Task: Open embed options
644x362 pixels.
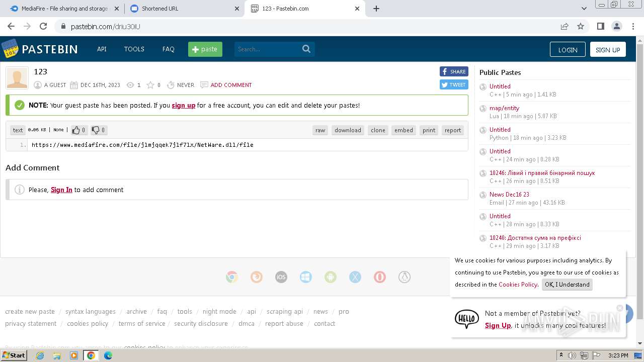Action: click(x=404, y=130)
